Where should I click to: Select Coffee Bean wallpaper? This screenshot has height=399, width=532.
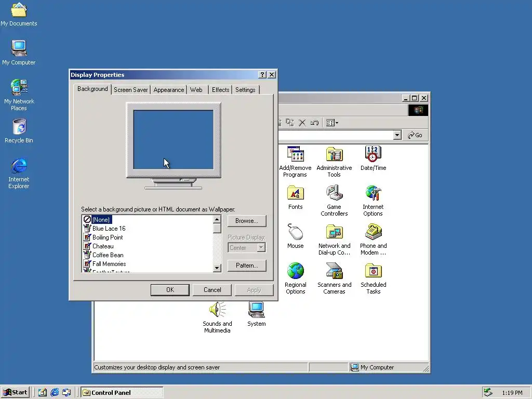point(108,255)
